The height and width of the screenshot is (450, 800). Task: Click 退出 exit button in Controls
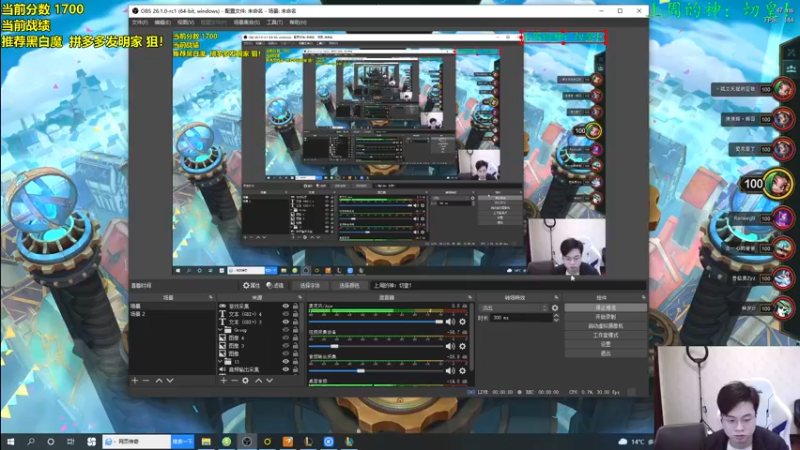[606, 354]
